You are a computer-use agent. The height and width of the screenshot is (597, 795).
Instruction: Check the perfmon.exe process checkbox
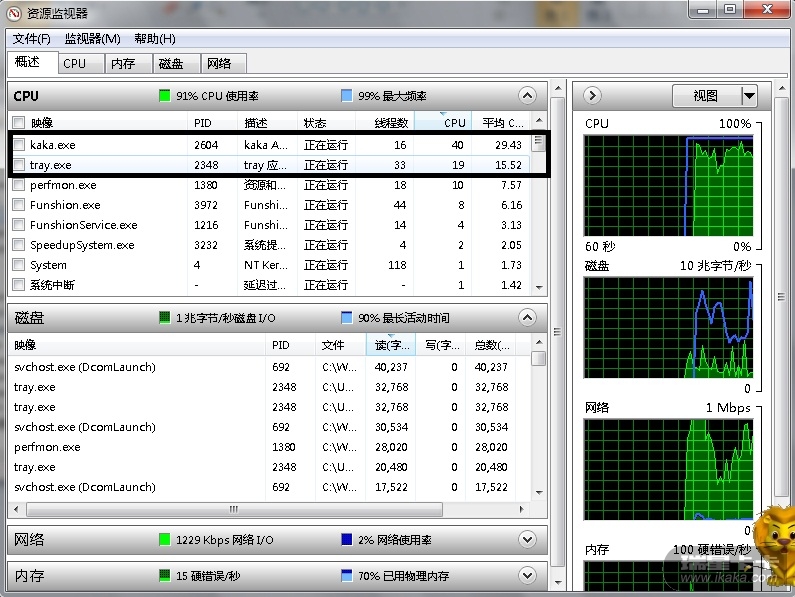19,185
